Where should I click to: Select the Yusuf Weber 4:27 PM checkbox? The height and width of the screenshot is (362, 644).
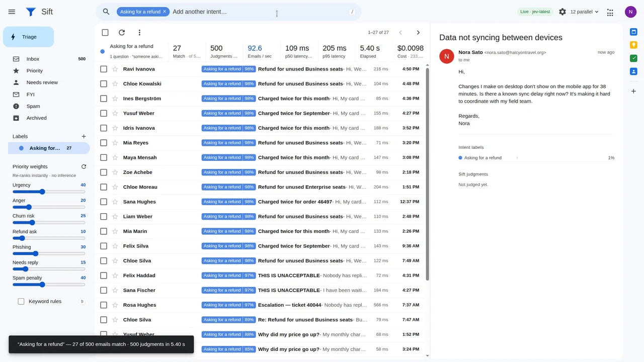coord(104,113)
